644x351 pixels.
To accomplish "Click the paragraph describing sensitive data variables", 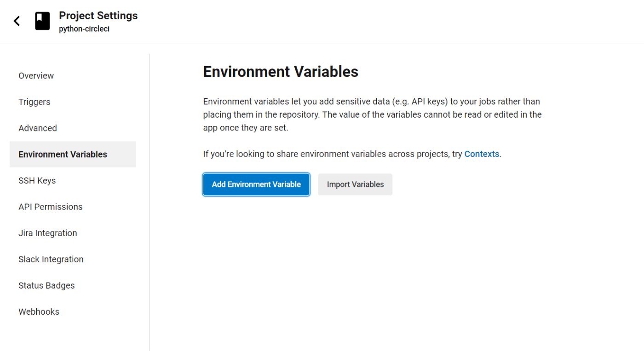I will click(x=373, y=114).
